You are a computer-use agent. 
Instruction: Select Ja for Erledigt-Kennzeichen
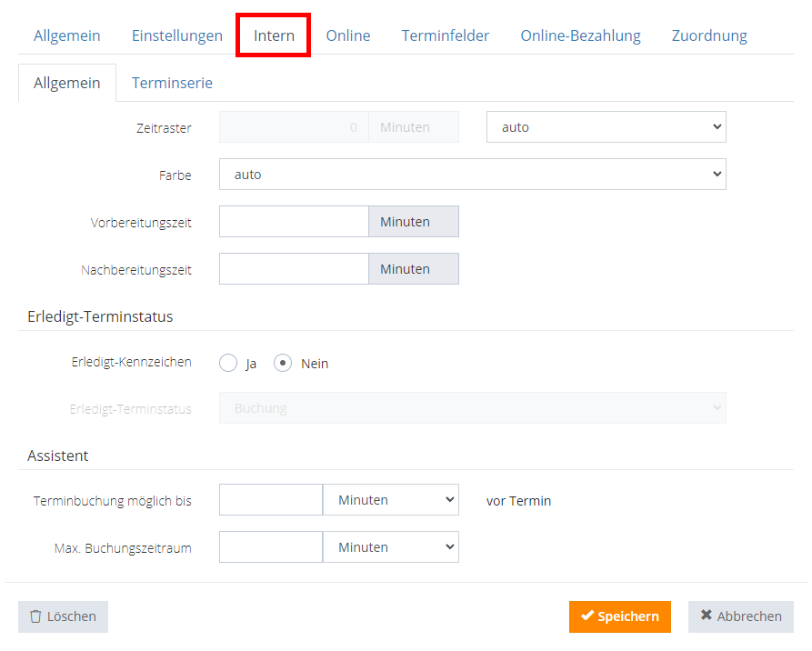(228, 363)
